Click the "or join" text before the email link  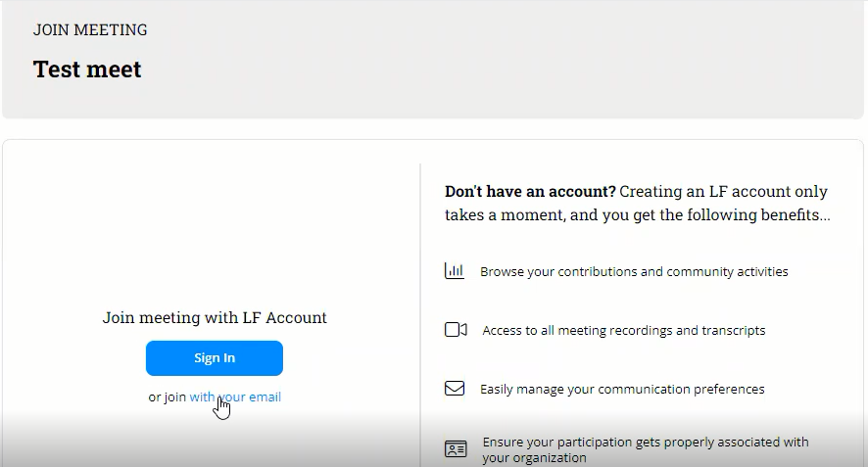167,397
